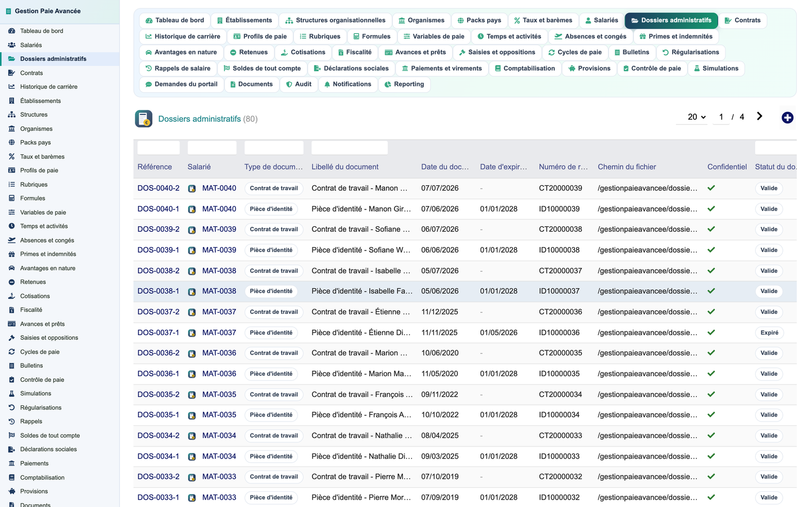Open dossier link DOS-0034-2

pos(158,436)
